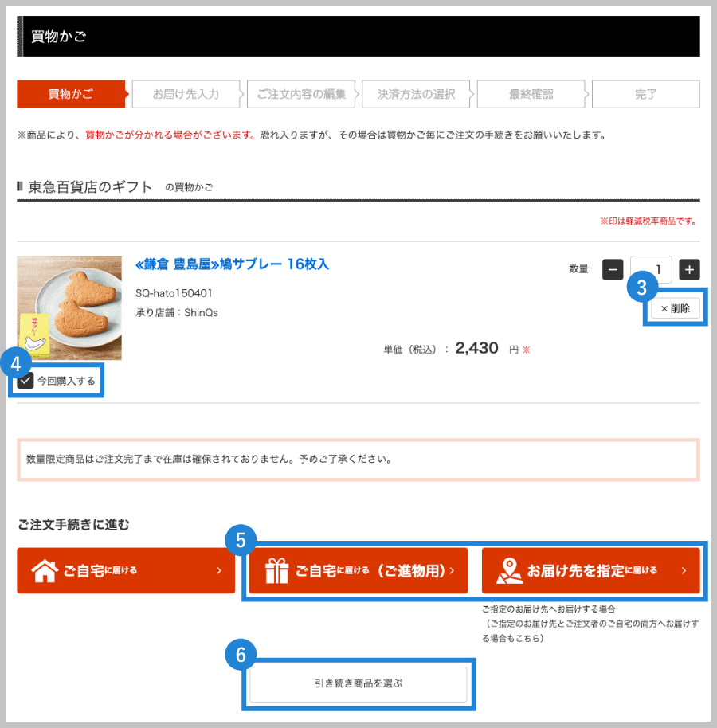The image size is (717, 728).
Task: Click chevron on お届け先を指定に届ける button
Action: click(x=684, y=570)
